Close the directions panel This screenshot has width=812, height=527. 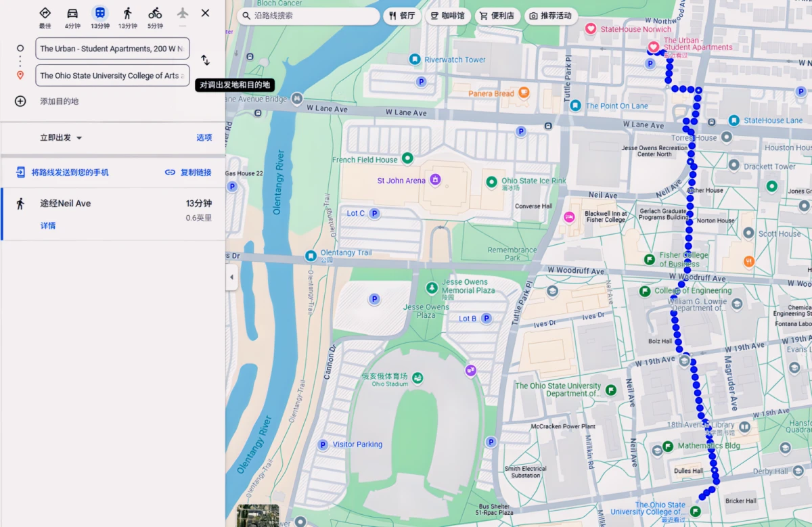click(x=206, y=13)
